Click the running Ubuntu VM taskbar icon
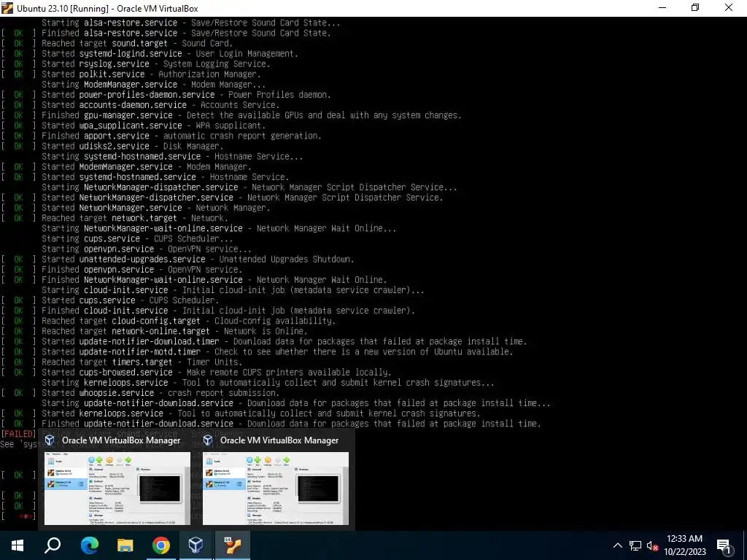 coord(233,545)
